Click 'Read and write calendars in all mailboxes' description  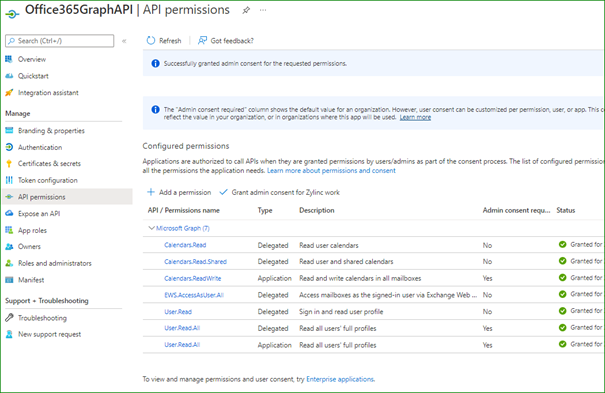360,278
